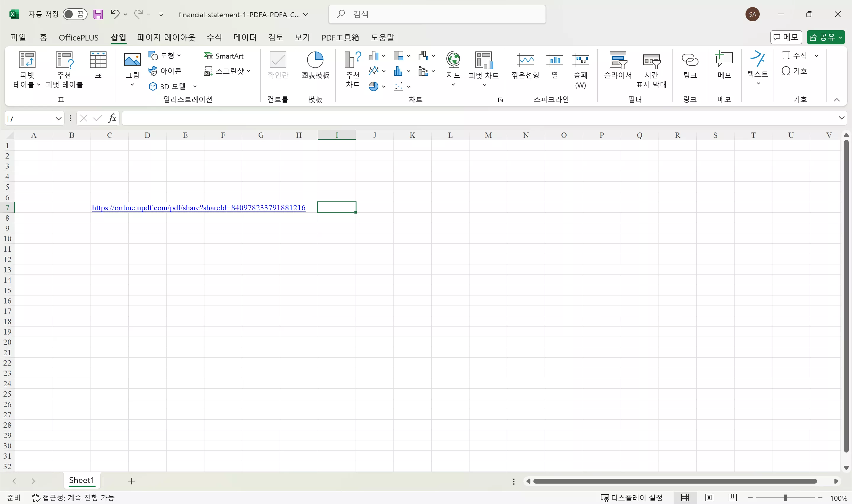Switch to Normal view in status bar
This screenshot has height=504, width=852.
pos(685,497)
